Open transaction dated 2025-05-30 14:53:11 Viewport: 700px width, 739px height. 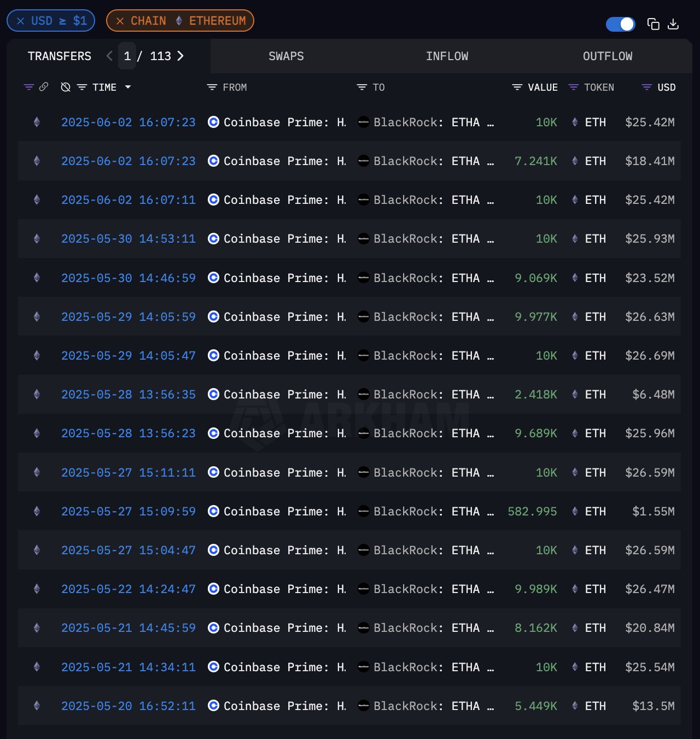(x=129, y=239)
